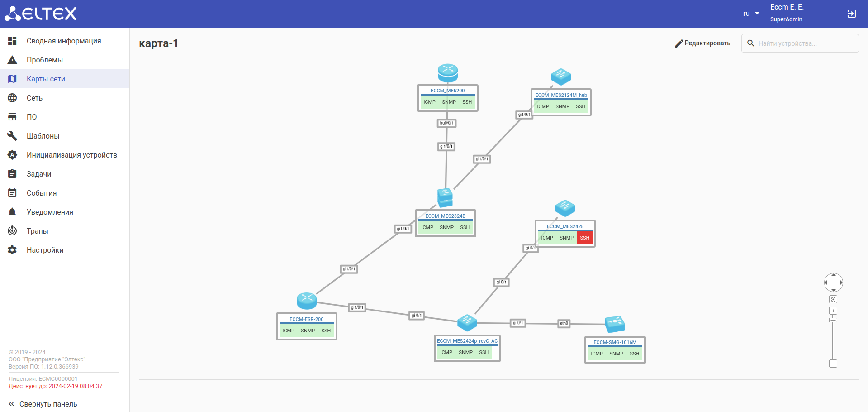
Task: Open the Eccm E. E. user profile link
Action: click(787, 7)
